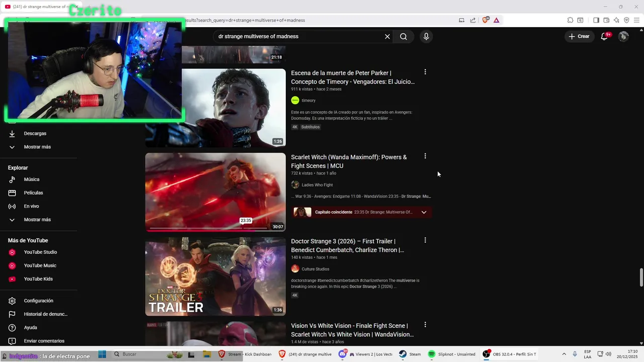
Task: Open the account avatar menu
Action: click(x=623, y=36)
